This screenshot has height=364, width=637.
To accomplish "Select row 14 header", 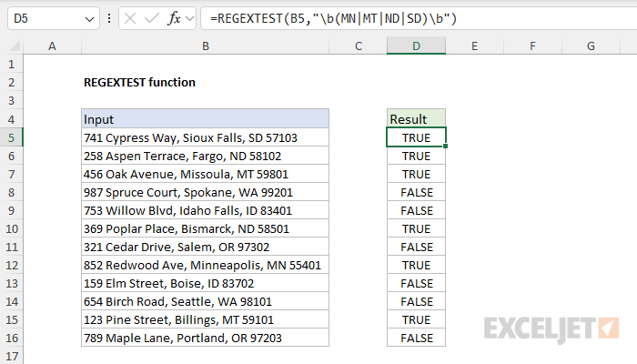I will click(11, 302).
